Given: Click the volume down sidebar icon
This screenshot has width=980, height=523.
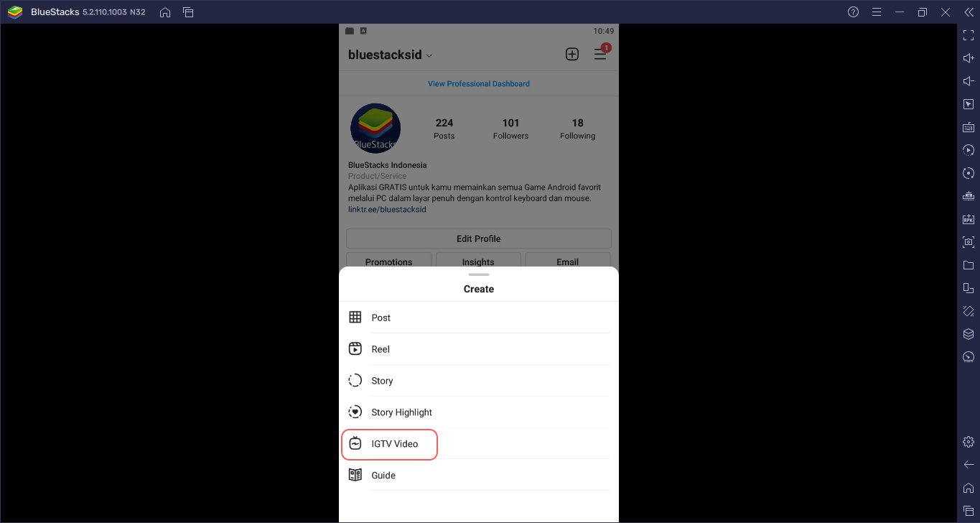Looking at the screenshot, I should point(969,81).
